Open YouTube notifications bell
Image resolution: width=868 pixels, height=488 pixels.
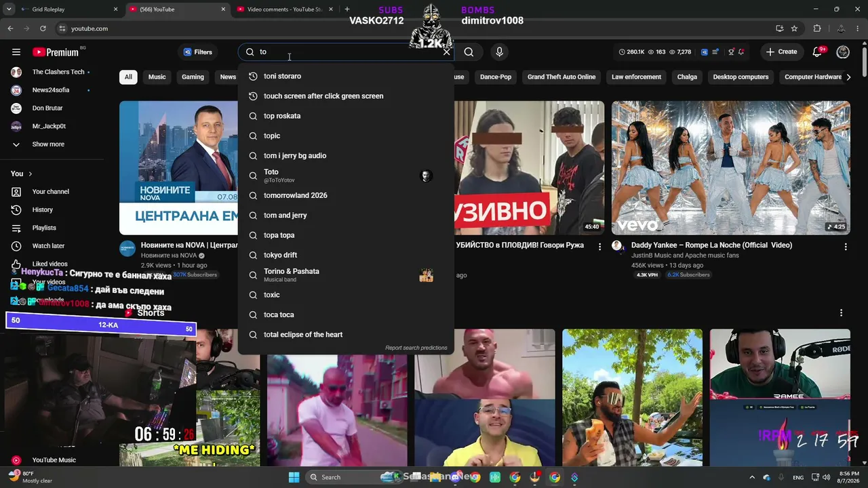(818, 52)
